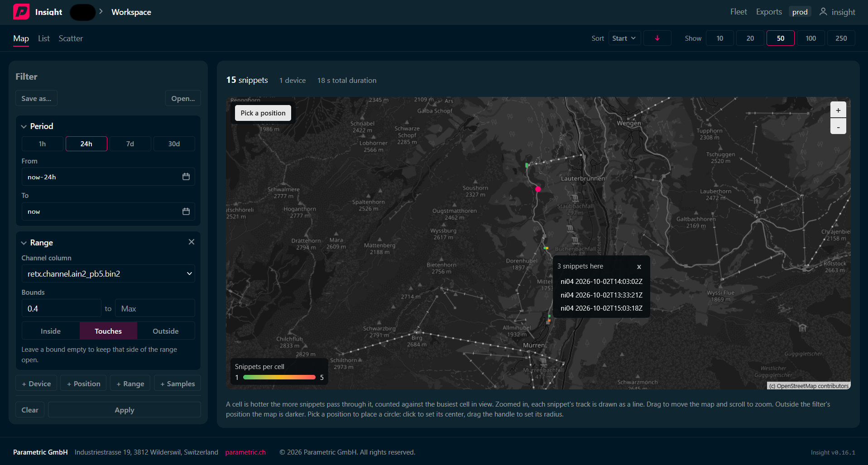This screenshot has height=465, width=868.
Task: Remove the Range filter
Action: 192,242
